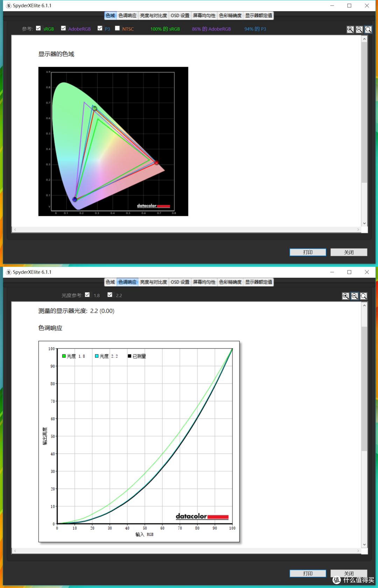Open OSD 设置 tab in the gamut window
378x588 pixels.
(x=180, y=16)
